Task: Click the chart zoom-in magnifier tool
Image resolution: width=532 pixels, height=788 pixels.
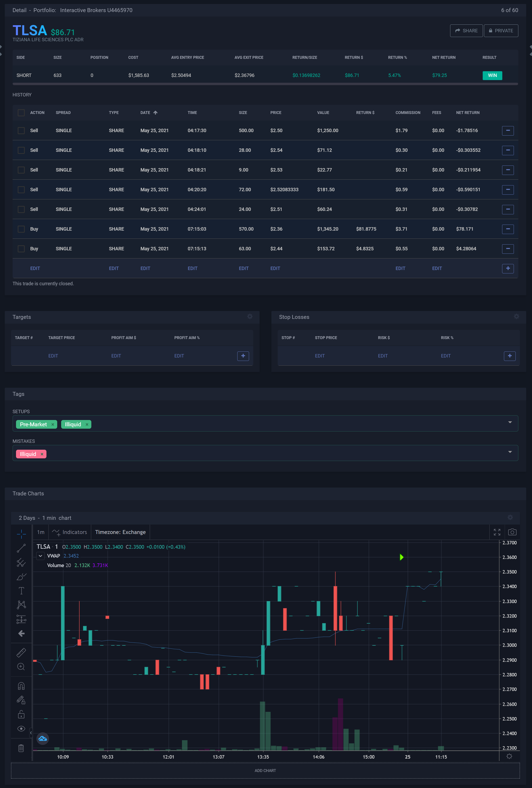Action: click(21, 667)
